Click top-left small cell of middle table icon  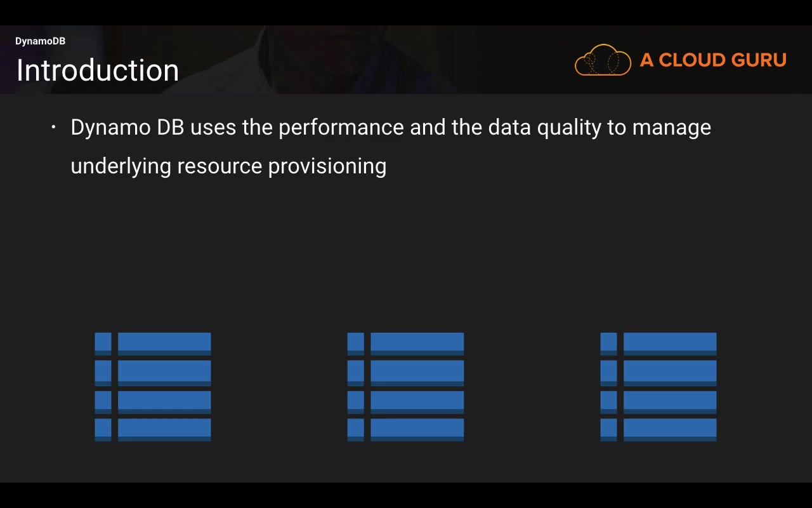point(356,343)
